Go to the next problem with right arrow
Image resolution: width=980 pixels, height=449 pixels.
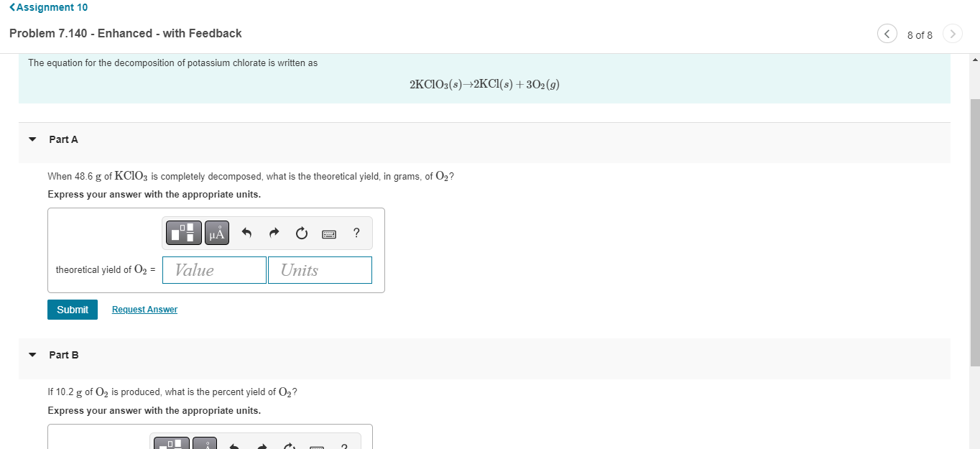click(952, 33)
